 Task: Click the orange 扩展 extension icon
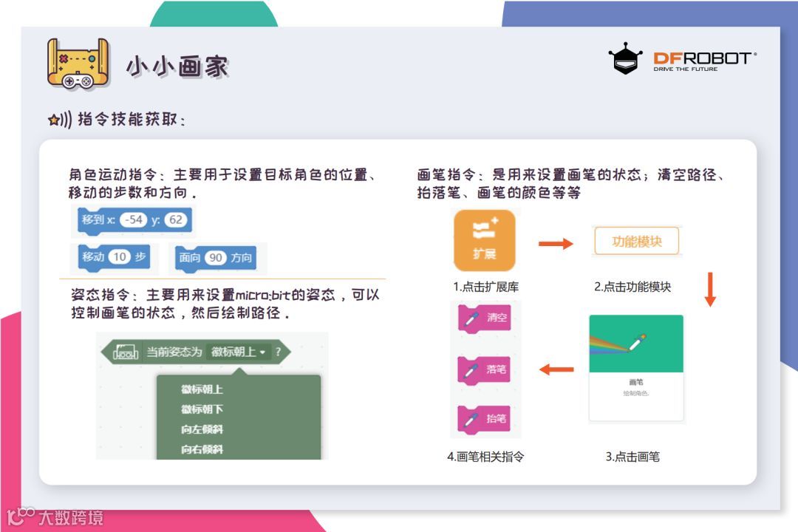[x=484, y=240]
